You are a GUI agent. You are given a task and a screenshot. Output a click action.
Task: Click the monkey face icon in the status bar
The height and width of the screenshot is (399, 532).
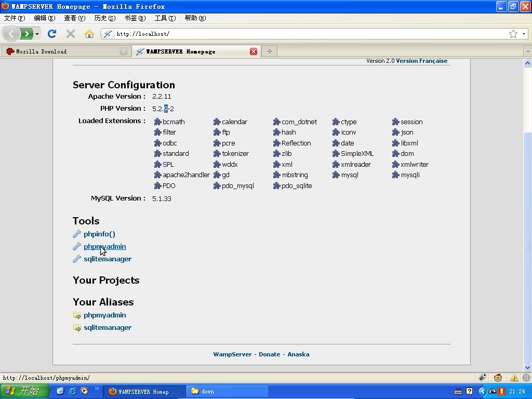[498, 377]
